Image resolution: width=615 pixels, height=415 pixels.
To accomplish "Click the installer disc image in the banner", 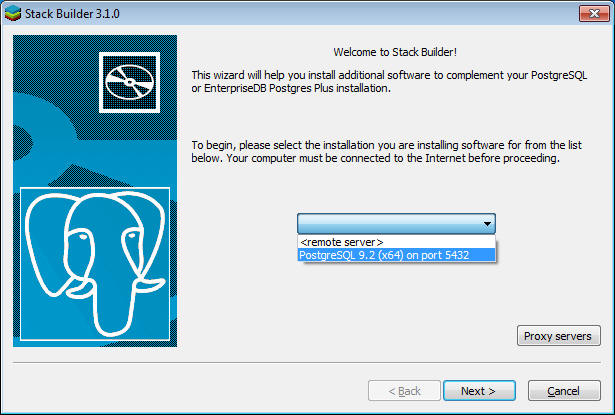I will [x=129, y=82].
